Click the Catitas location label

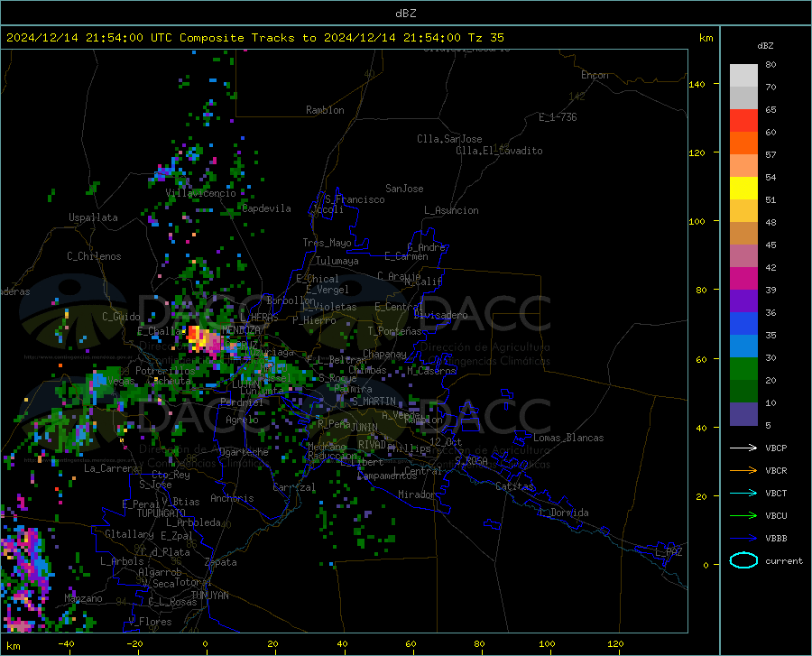514,486
